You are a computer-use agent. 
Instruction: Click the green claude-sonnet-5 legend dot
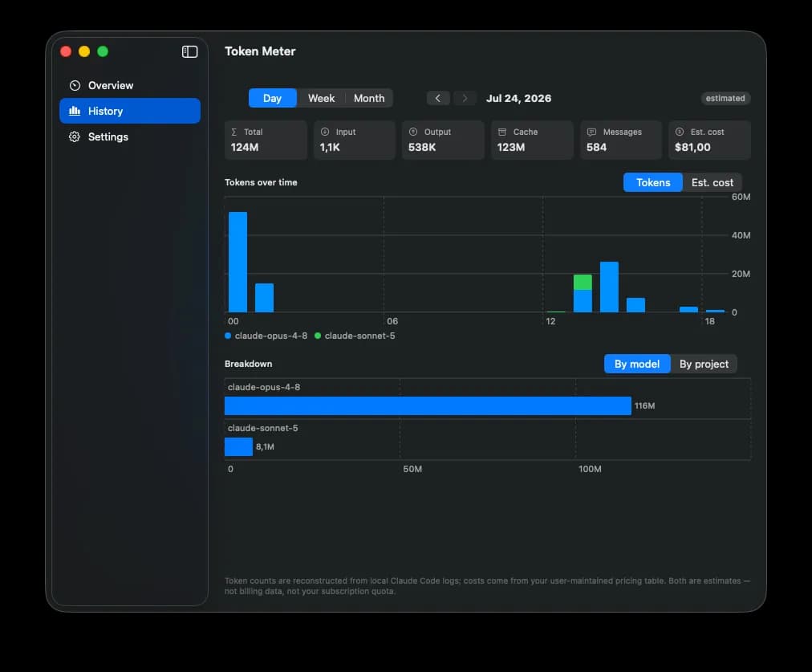(318, 336)
